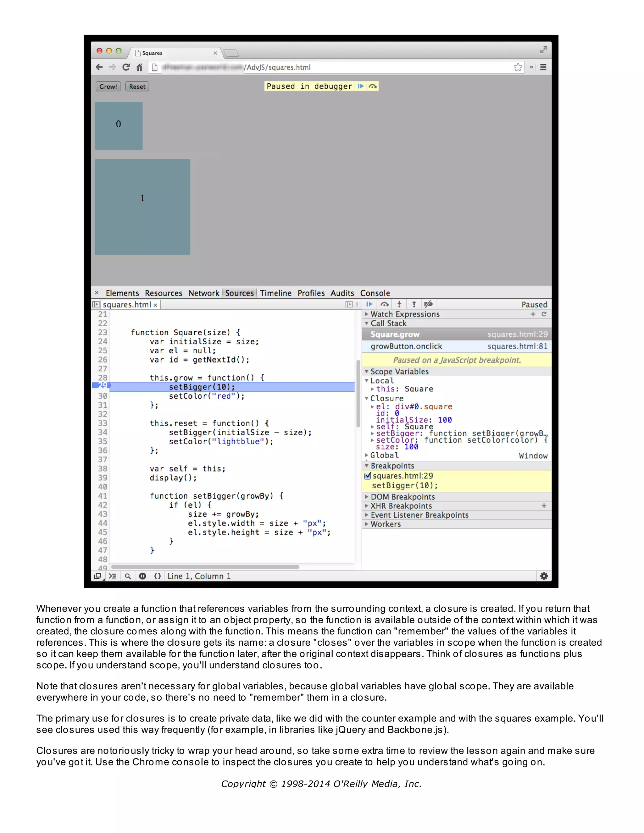Toggle the deactivate breakpoints icon
The width and height of the screenshot is (644, 833).
coord(429,304)
